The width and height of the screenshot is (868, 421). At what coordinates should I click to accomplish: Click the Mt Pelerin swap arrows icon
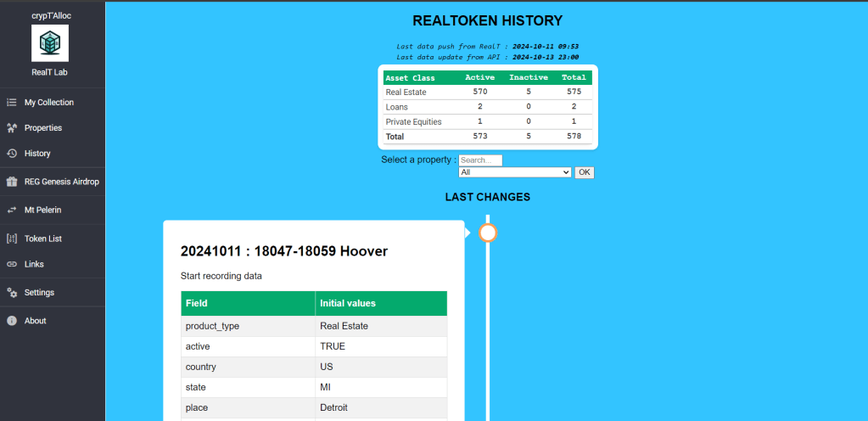[x=12, y=210]
